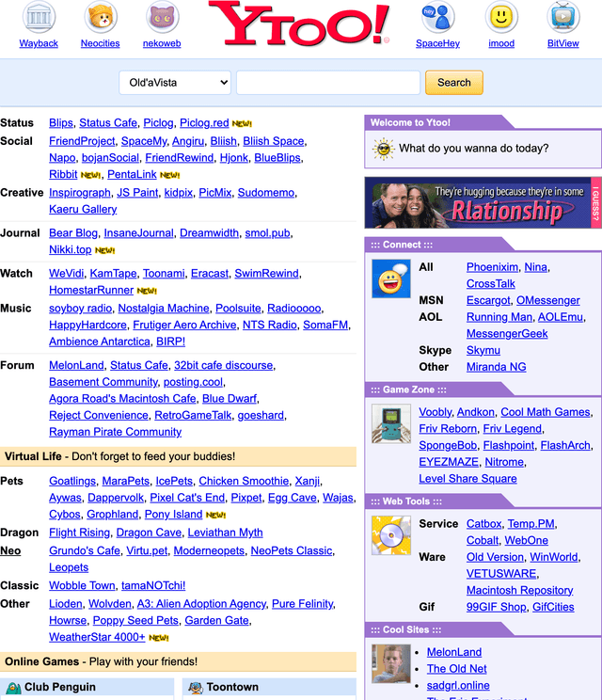
Task: Open the Blips status link
Action: [61, 122]
